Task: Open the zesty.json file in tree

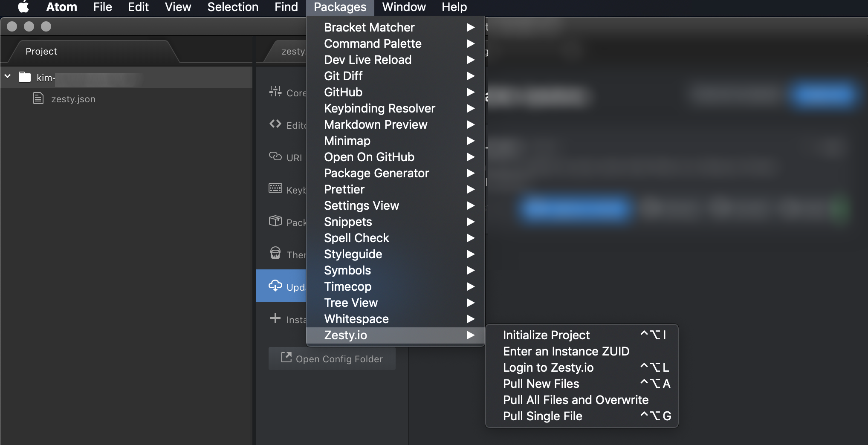Action: coord(73,99)
